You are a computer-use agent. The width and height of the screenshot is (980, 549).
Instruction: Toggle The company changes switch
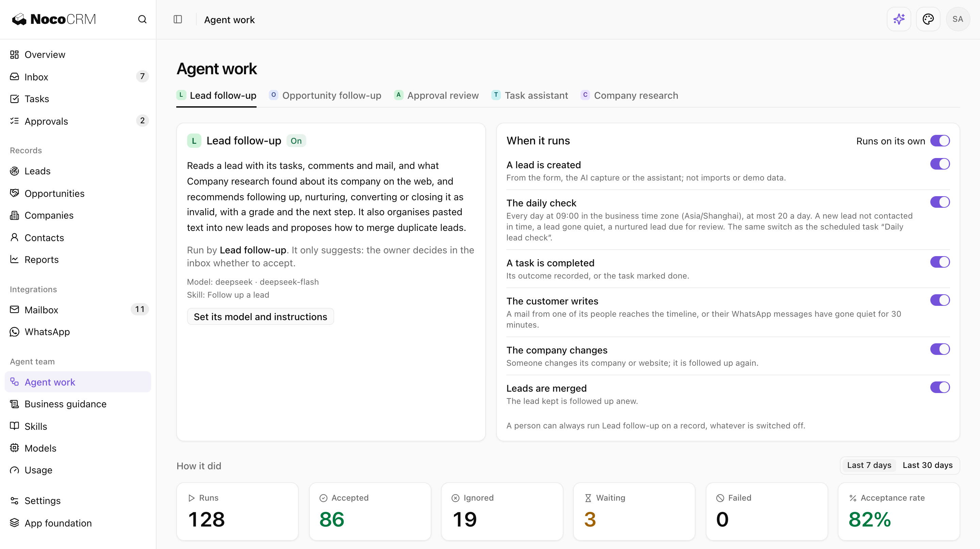(x=940, y=349)
